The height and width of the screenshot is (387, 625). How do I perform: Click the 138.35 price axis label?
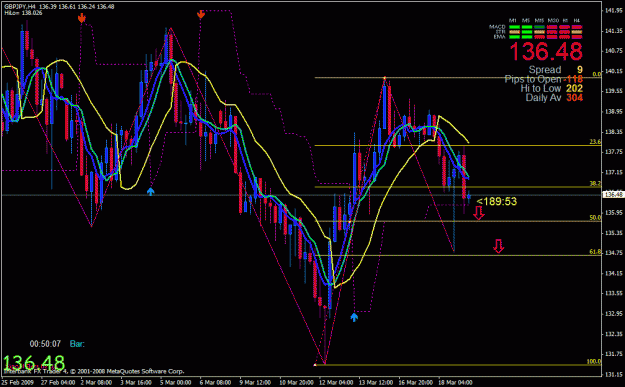[614, 132]
